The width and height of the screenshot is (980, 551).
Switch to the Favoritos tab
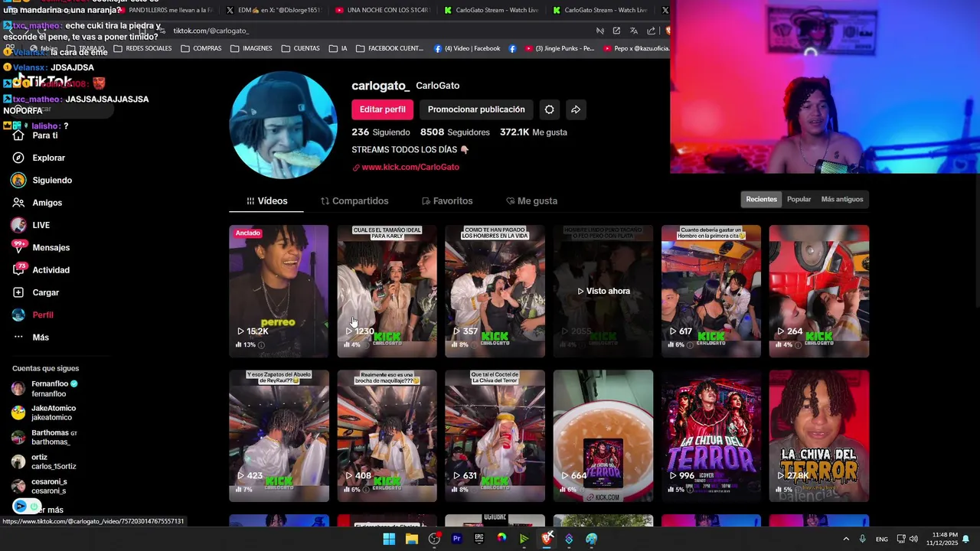click(447, 201)
